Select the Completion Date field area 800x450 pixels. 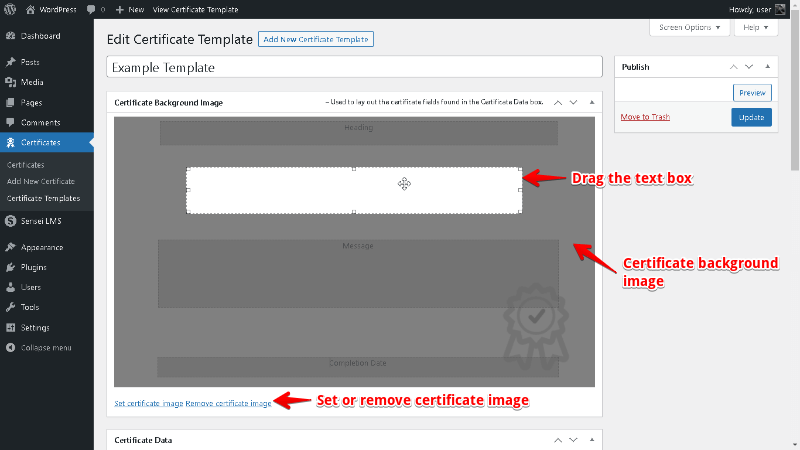[358, 367]
